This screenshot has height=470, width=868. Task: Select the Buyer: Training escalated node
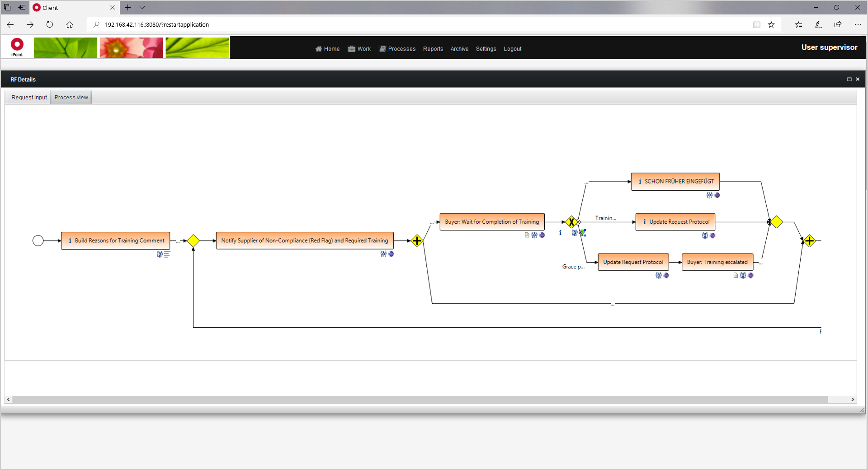click(717, 262)
